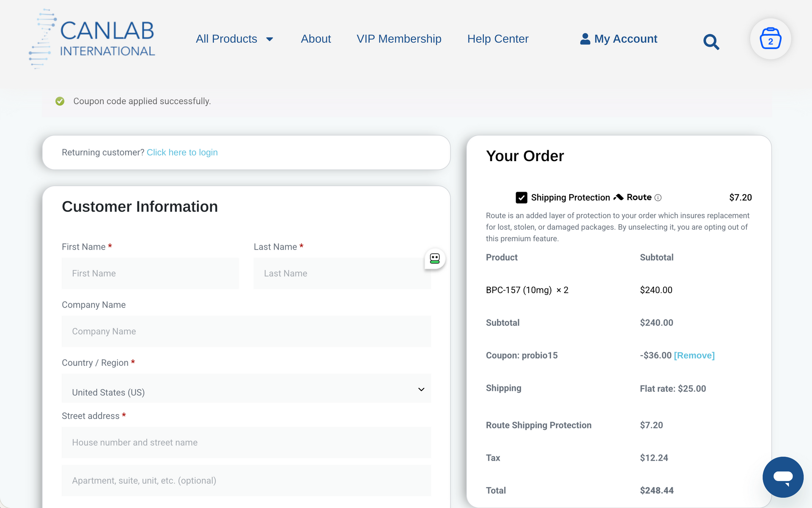Image resolution: width=812 pixels, height=508 pixels.
Task: Click the autofill robot face icon
Action: (435, 258)
